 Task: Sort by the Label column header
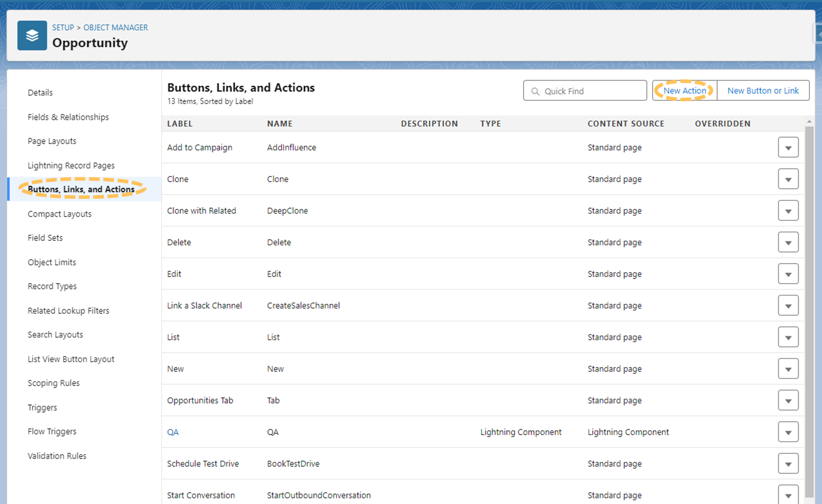[180, 124]
